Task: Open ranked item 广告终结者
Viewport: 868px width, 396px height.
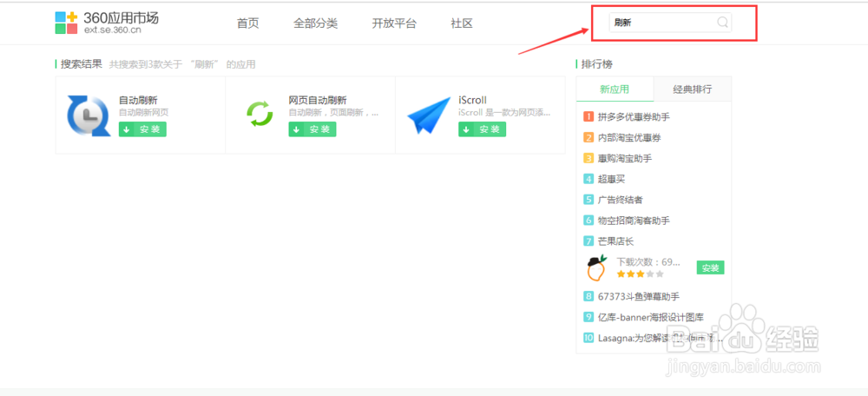Action: (621, 200)
